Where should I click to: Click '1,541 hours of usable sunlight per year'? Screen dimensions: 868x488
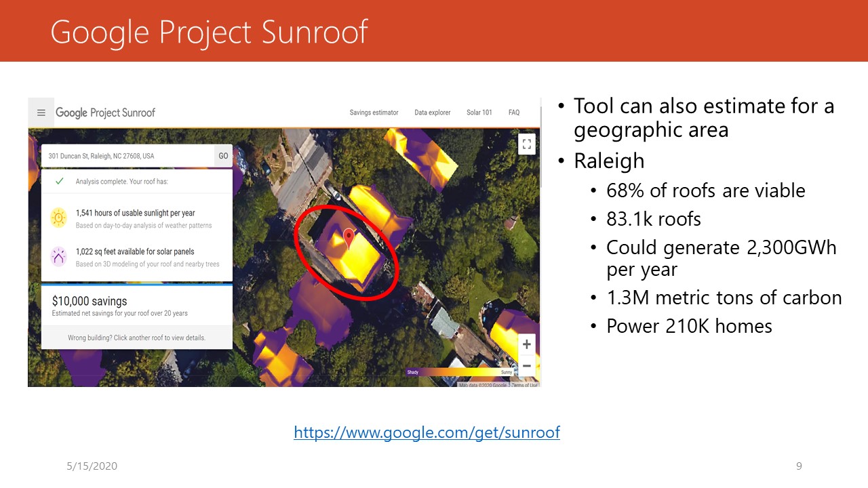tap(136, 213)
